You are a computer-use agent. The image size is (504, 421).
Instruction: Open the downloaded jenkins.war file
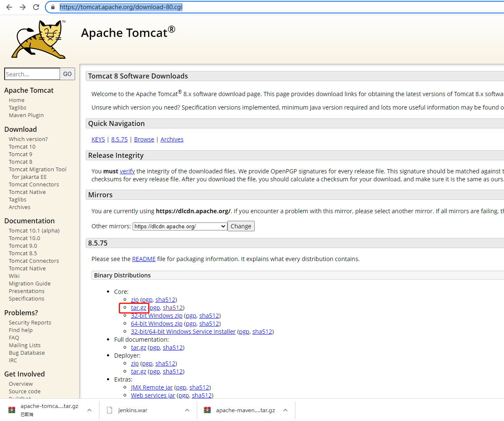pos(133,410)
